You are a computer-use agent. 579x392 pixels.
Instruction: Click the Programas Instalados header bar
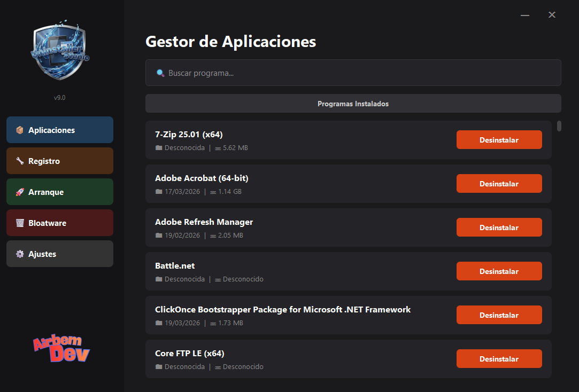(353, 104)
